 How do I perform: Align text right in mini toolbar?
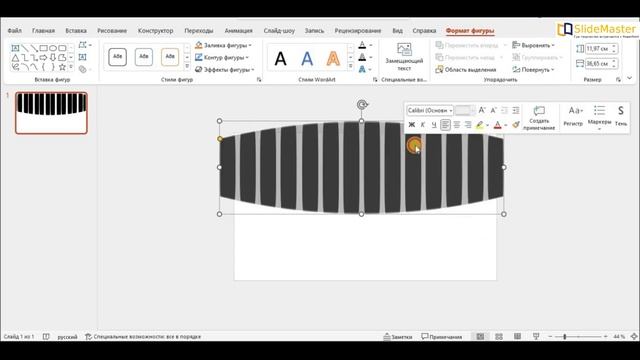click(468, 124)
